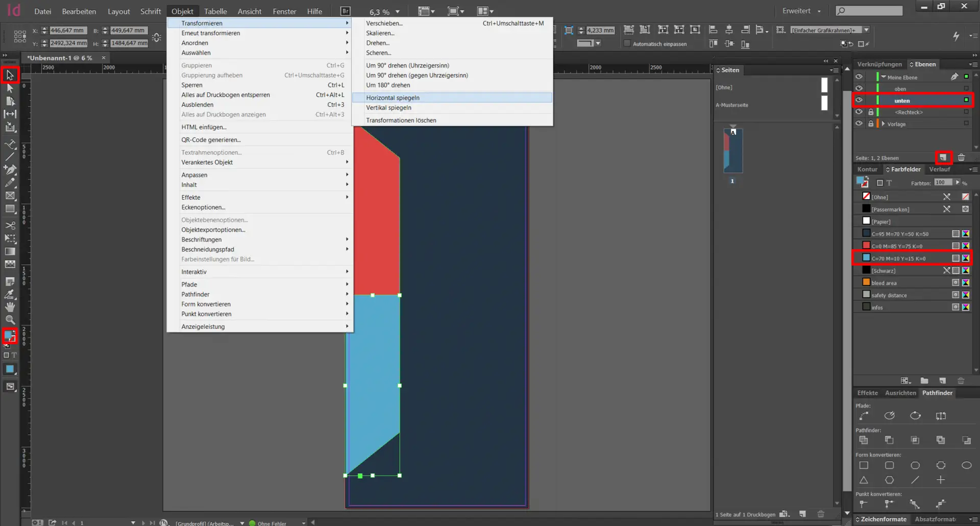Screen dimensions: 980x526
Task: Toggle visibility of the Vorlage layer
Action: click(859, 124)
